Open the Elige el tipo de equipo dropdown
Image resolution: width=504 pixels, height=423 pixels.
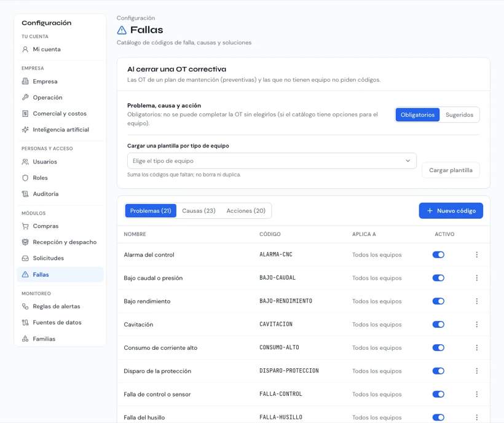click(x=272, y=160)
